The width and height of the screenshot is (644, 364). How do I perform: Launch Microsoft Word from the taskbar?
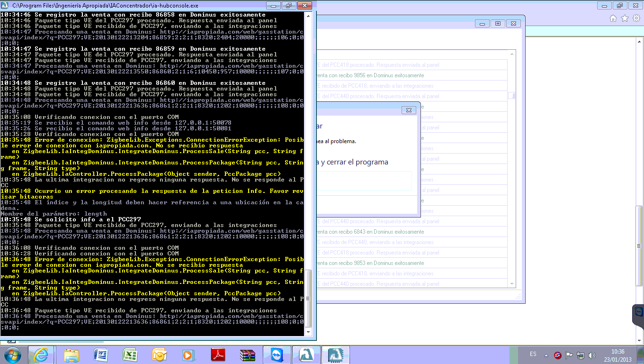pyautogui.click(x=101, y=355)
